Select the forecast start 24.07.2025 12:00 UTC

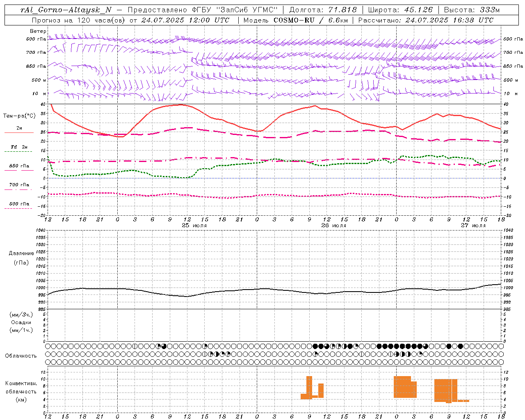185,20
